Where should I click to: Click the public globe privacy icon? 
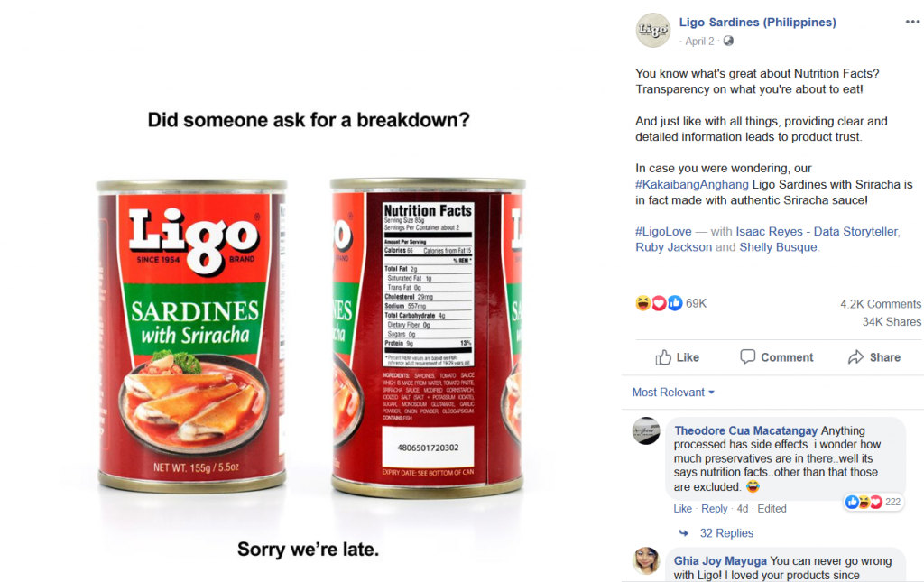(x=728, y=41)
